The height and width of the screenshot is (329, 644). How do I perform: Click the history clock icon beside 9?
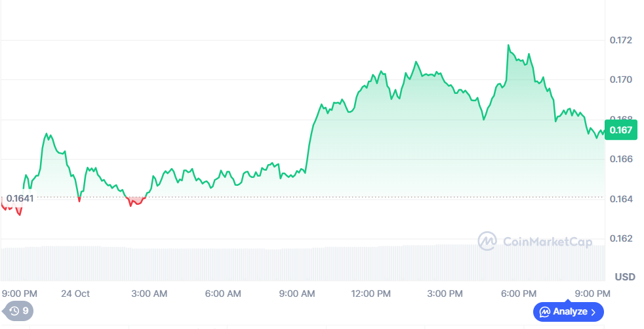coord(14,311)
